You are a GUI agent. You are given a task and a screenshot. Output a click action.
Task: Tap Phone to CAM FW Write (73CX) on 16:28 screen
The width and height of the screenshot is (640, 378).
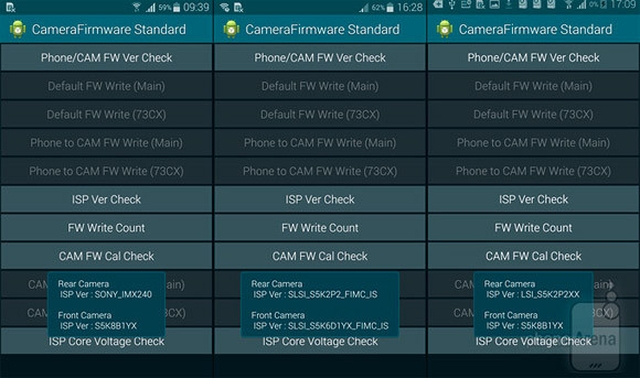[320, 171]
